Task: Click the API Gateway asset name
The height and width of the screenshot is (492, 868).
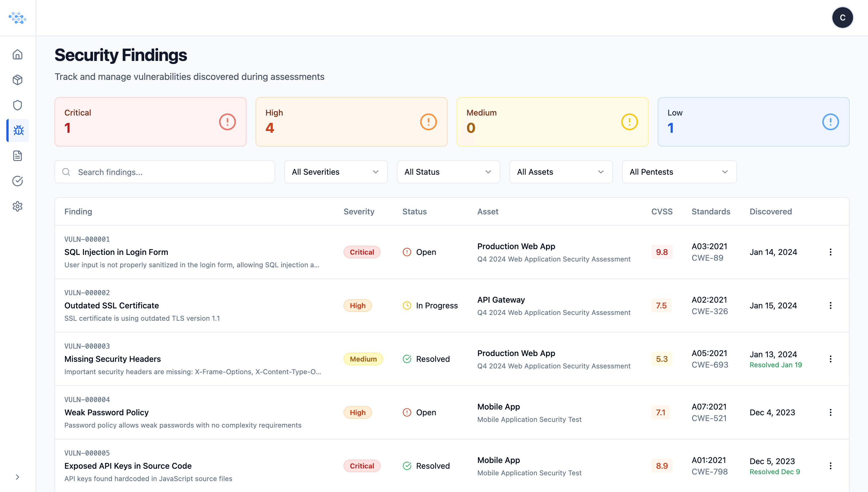Action: pyautogui.click(x=501, y=300)
